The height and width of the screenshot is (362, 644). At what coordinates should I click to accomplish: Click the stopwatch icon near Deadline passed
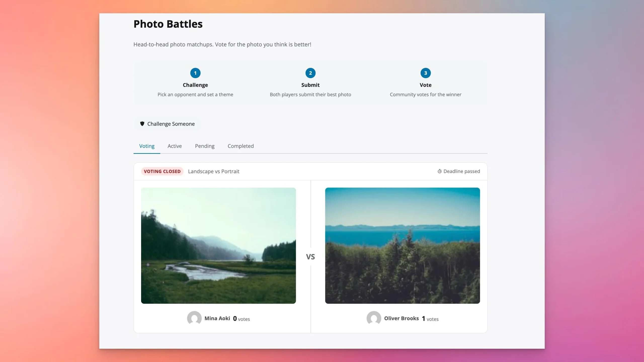click(x=439, y=171)
